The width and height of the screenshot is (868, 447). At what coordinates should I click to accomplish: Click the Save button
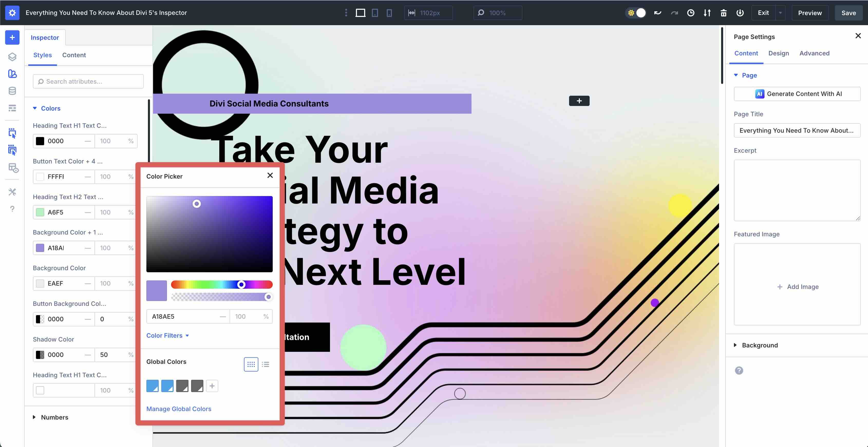848,13
